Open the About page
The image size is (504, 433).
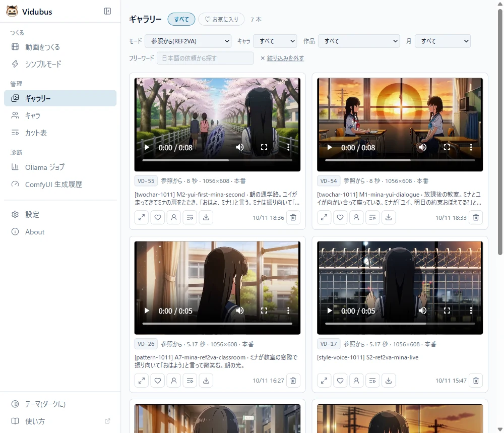click(x=60, y=232)
